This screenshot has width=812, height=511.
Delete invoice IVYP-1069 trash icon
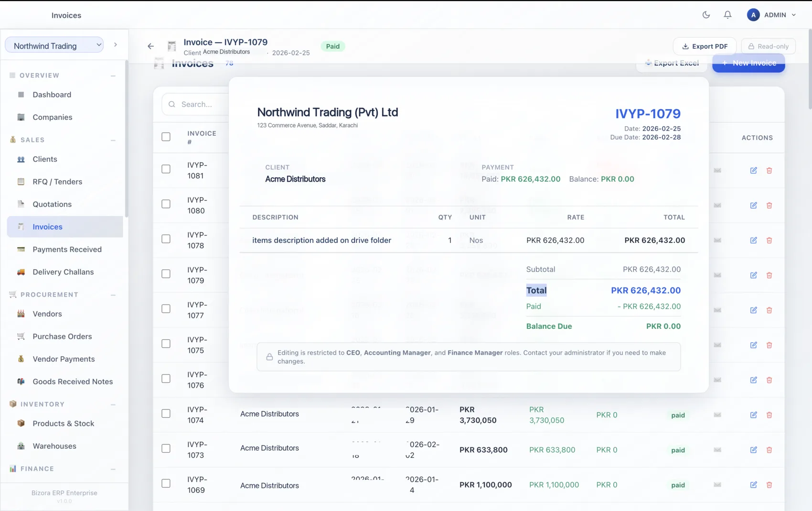coord(769,485)
